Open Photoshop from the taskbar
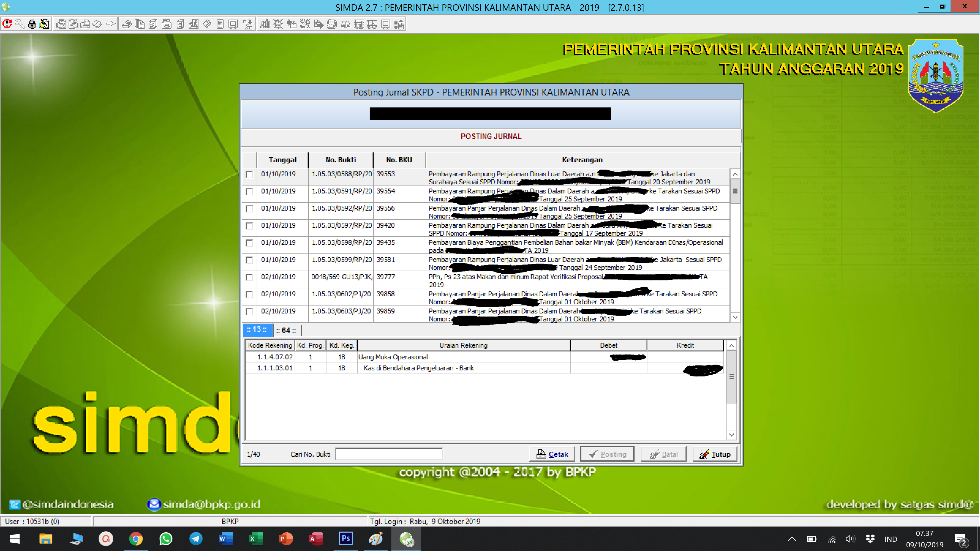Screen dimensions: 980x551 [x=345, y=538]
